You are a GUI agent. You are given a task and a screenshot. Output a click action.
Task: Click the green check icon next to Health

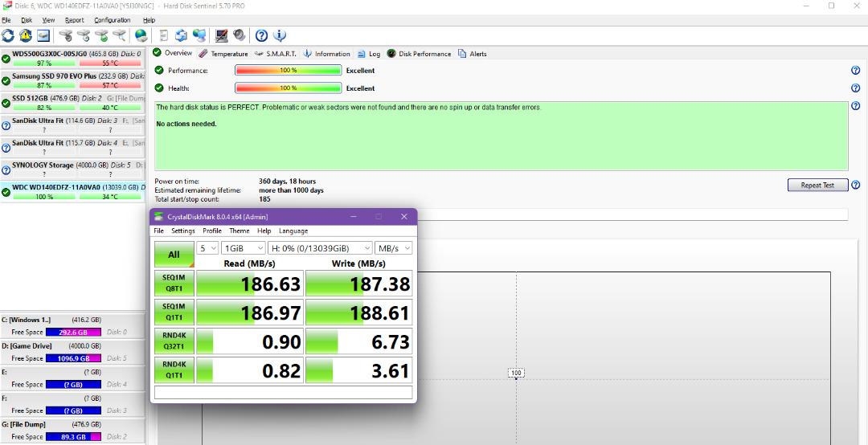click(159, 88)
